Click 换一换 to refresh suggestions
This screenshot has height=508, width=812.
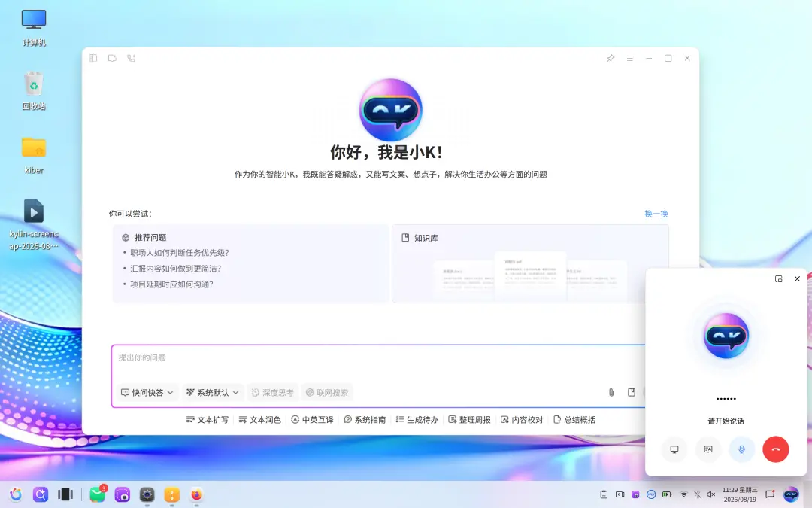pos(656,214)
